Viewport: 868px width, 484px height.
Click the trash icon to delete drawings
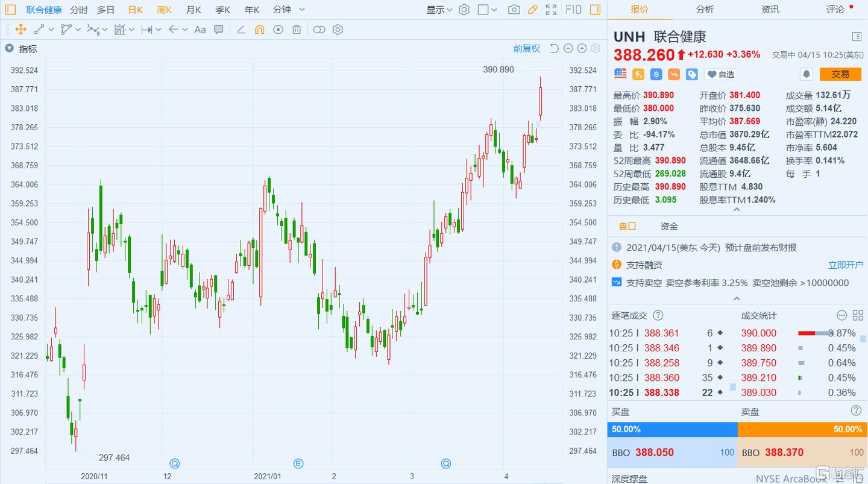click(297, 30)
